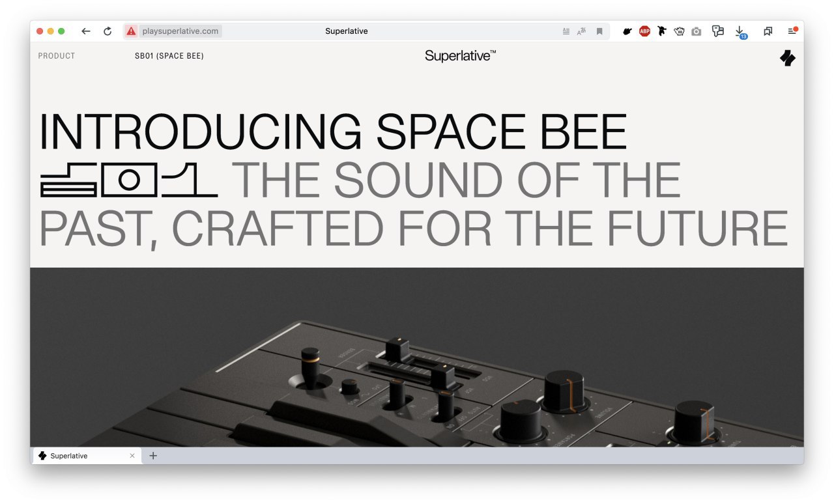Open a new tab with the plus button
The image size is (834, 504).
point(153,456)
